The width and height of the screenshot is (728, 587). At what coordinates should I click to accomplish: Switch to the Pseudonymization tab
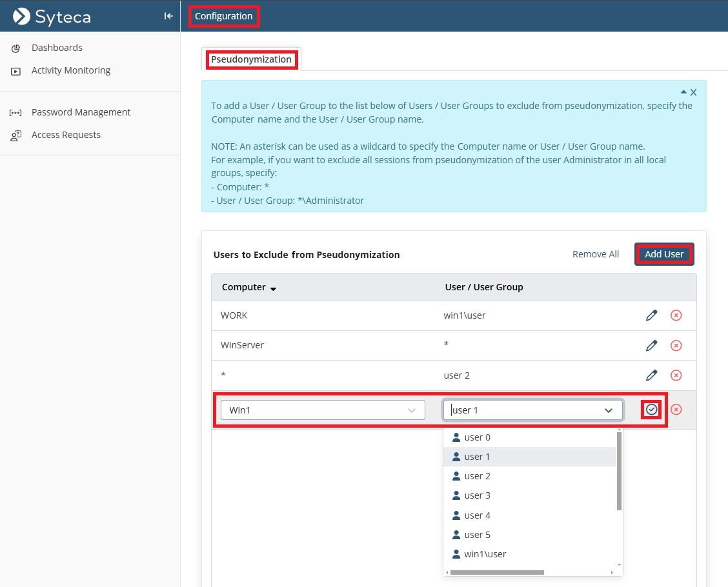tap(251, 59)
